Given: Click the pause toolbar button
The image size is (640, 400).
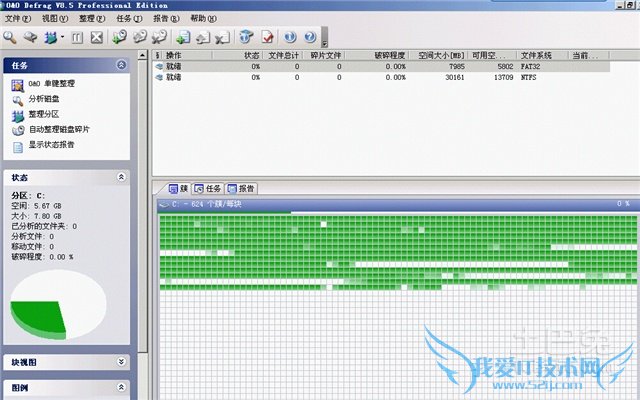Looking at the screenshot, I should coord(77,38).
